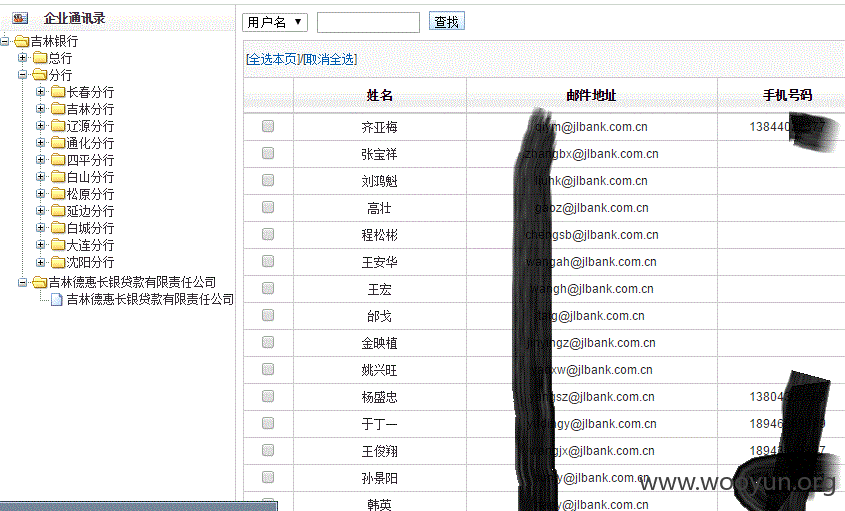Click the 松原分行 folder icon
The height and width of the screenshot is (511, 845).
click(x=58, y=194)
